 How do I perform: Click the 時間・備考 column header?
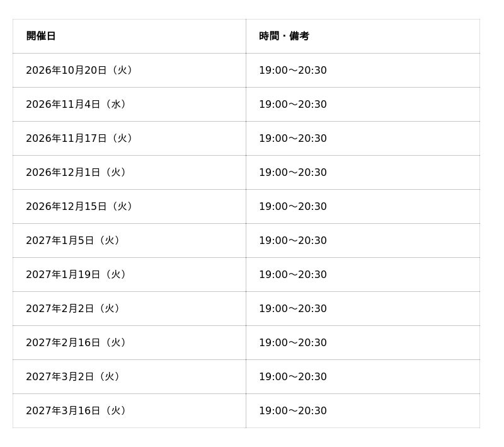pos(363,36)
